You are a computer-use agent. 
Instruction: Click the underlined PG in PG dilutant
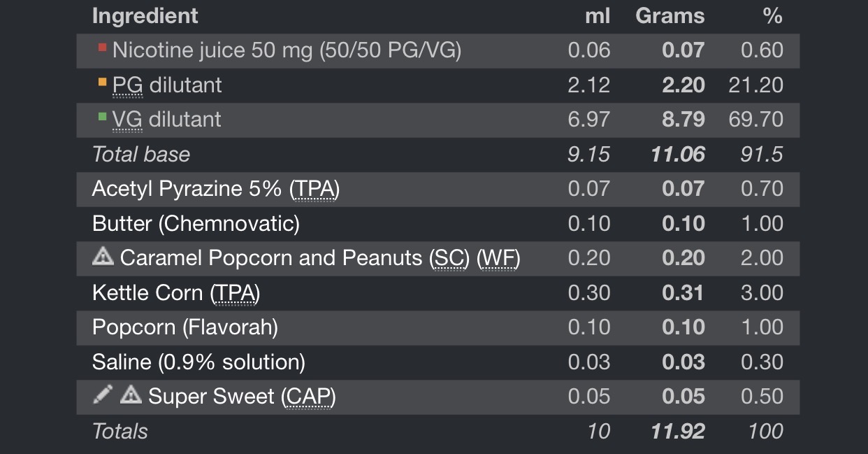point(128,85)
